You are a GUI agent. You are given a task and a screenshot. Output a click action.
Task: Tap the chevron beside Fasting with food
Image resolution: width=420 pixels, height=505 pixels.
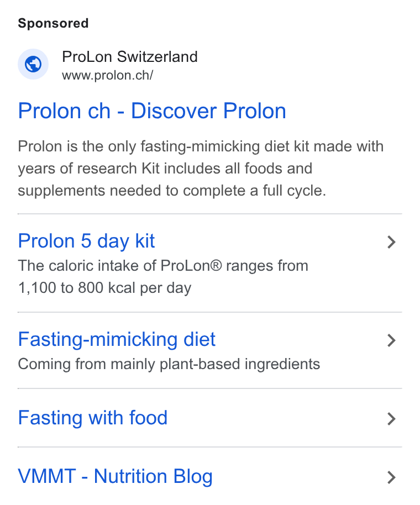pos(391,419)
